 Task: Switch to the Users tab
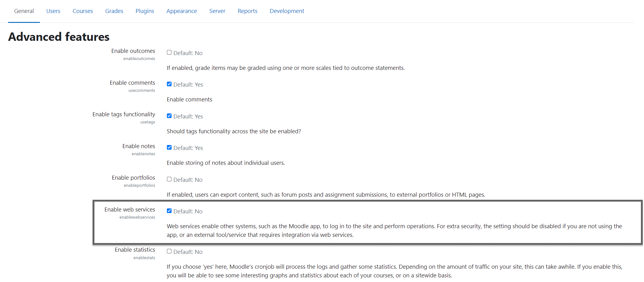pos(53,11)
